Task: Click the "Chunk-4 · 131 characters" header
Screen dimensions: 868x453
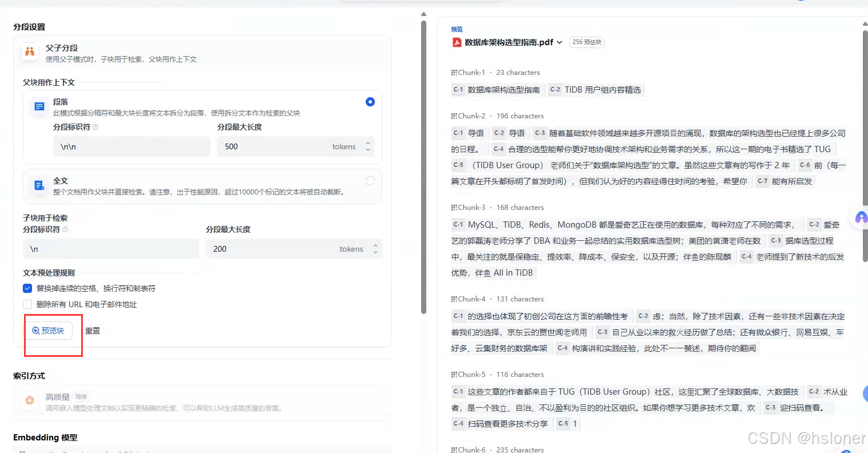Action: [x=498, y=299]
